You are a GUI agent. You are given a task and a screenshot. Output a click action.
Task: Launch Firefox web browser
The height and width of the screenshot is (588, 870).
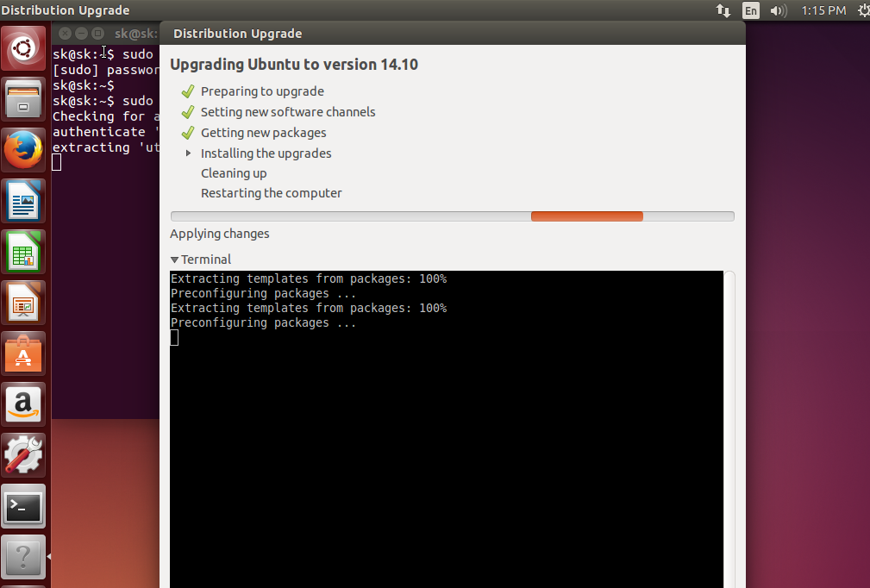tap(23, 150)
